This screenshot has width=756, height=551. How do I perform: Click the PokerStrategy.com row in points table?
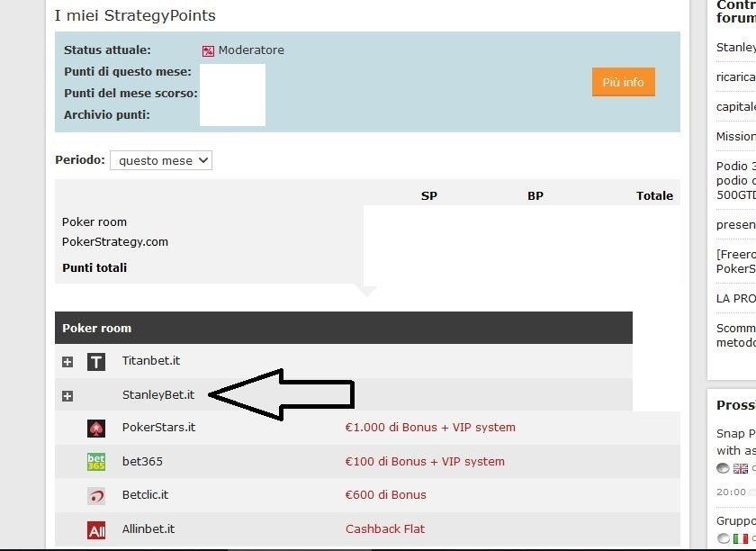115,241
